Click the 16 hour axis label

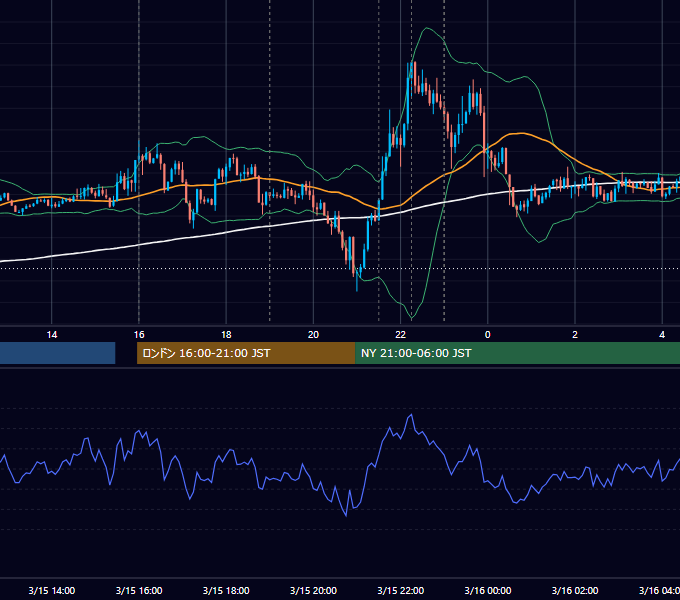point(139,335)
